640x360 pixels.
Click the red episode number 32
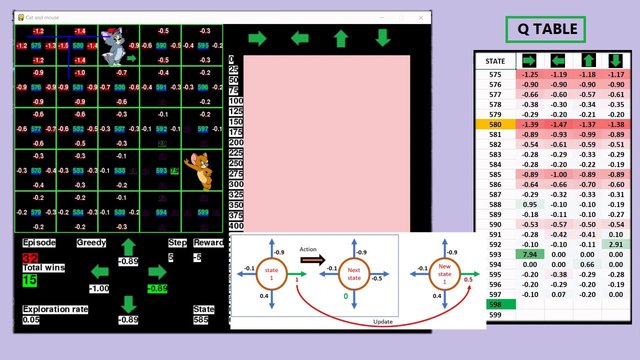point(30,258)
